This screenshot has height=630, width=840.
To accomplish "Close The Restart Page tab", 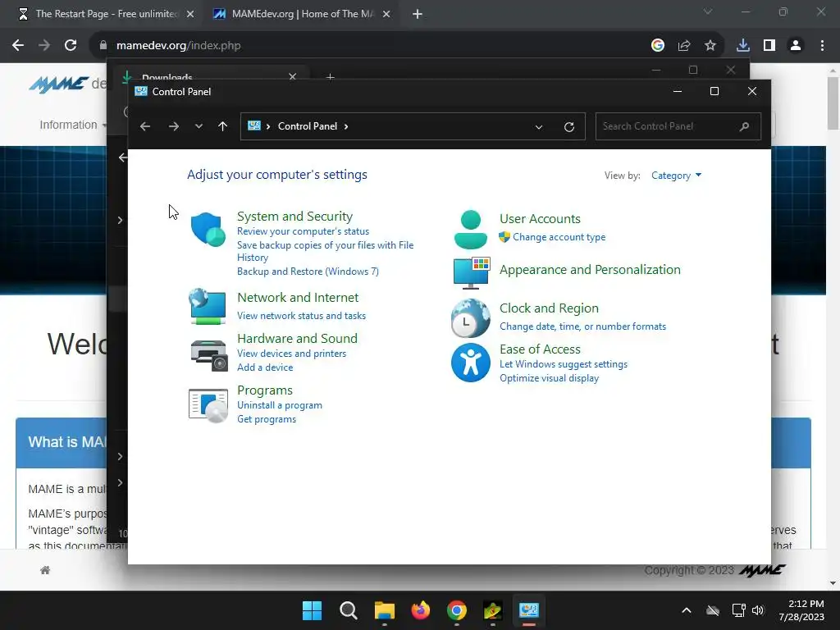I will (x=190, y=15).
